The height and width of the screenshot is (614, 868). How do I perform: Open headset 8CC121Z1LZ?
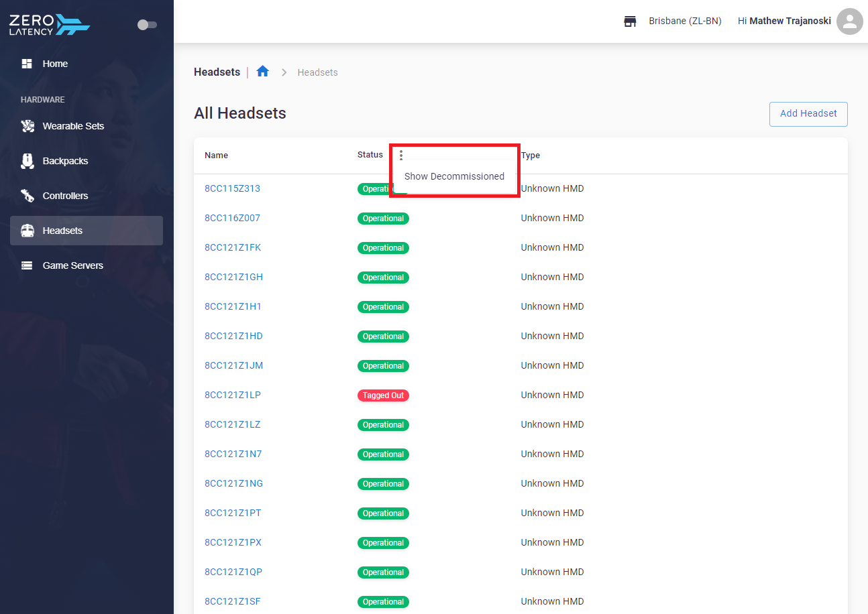(x=233, y=424)
